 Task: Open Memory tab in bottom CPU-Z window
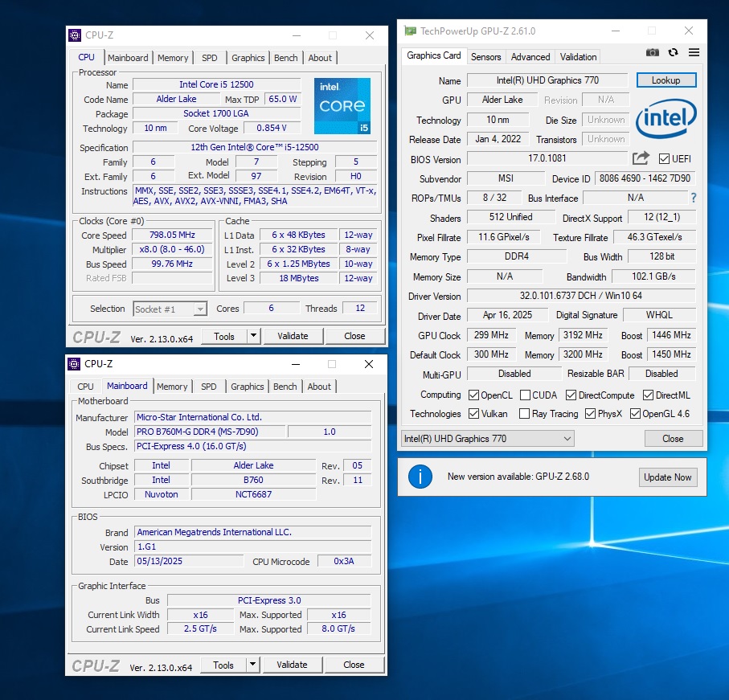tap(171, 387)
